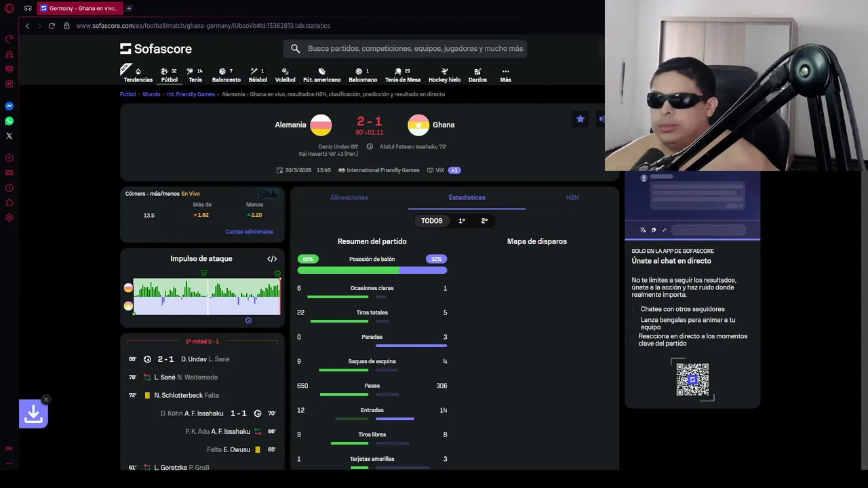Click the Sofascore logo
This screenshot has height=488, width=868.
156,49
